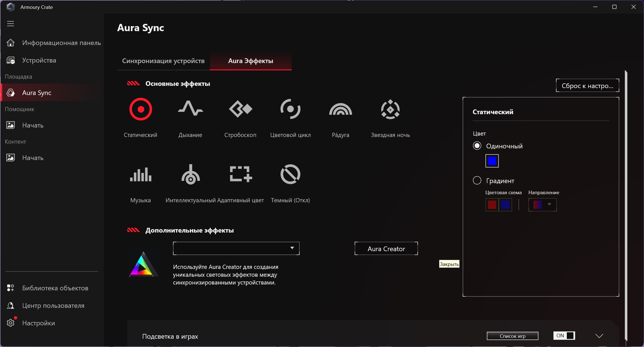Choose the Starry Night (Звездная ночь) icon

(x=390, y=109)
